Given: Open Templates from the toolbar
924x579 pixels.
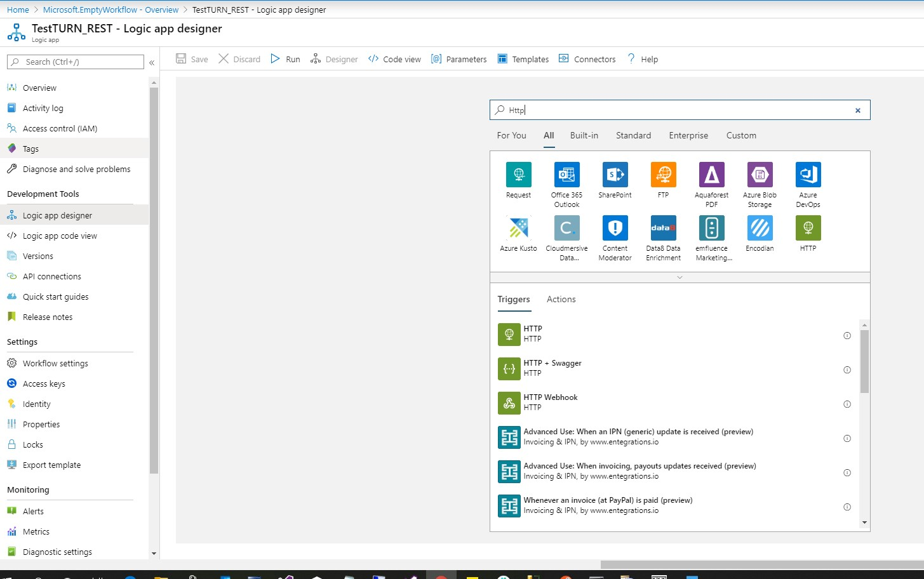Looking at the screenshot, I should (523, 59).
